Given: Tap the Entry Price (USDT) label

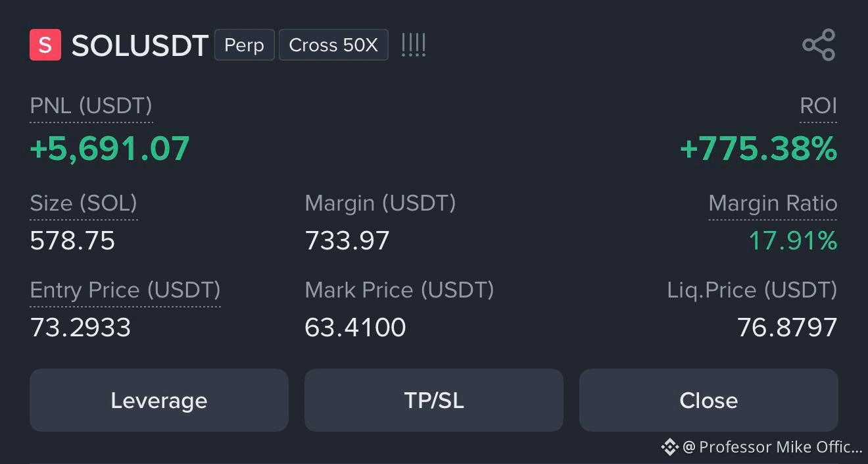Looking at the screenshot, I should click(125, 290).
